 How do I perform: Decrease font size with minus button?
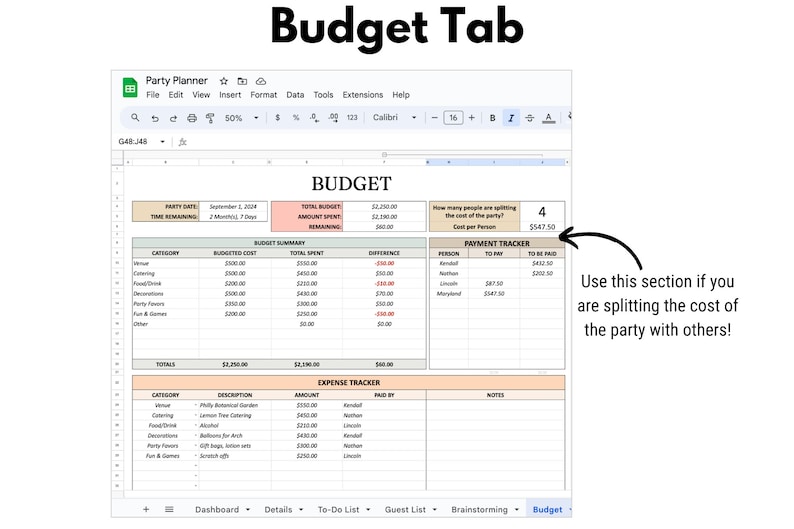[x=434, y=117]
